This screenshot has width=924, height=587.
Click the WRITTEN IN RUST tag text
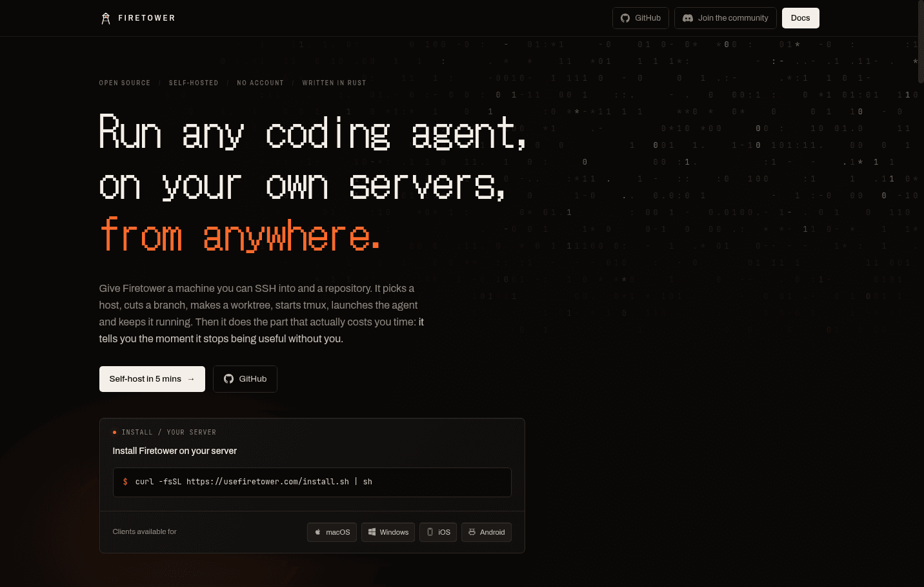(334, 83)
